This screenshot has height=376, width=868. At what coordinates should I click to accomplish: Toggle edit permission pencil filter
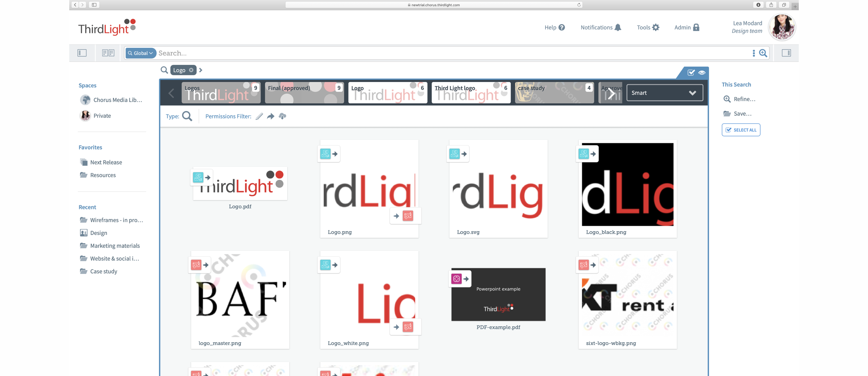pyautogui.click(x=259, y=116)
